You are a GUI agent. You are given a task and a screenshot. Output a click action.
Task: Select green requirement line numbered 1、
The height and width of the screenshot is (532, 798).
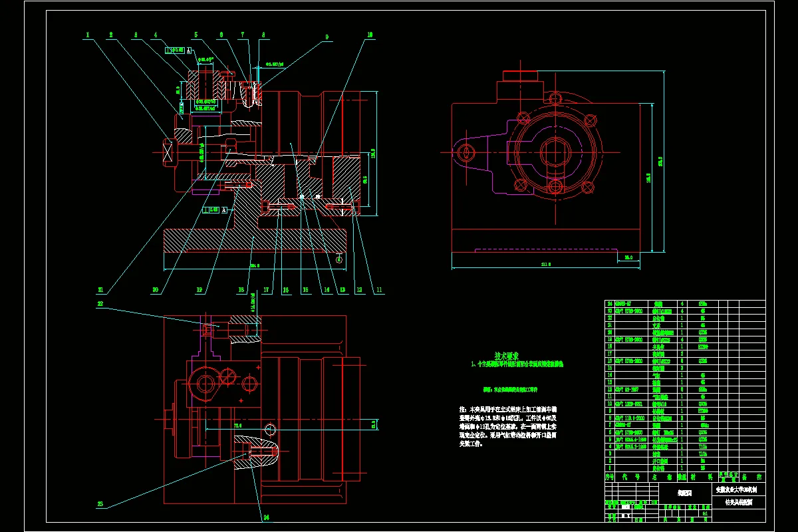[517, 364]
